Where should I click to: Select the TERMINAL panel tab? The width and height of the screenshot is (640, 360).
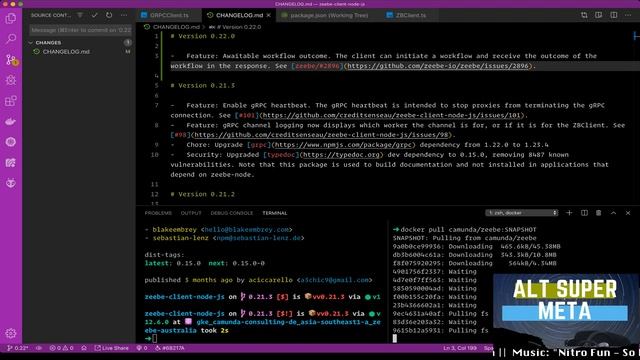pos(275,213)
